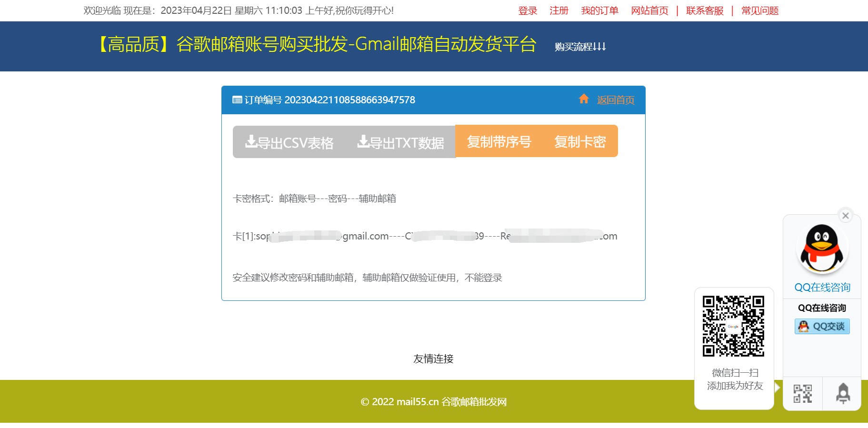This screenshot has height=428, width=868.
Task: Open 常见问题 FAQ link
Action: click(x=760, y=10)
